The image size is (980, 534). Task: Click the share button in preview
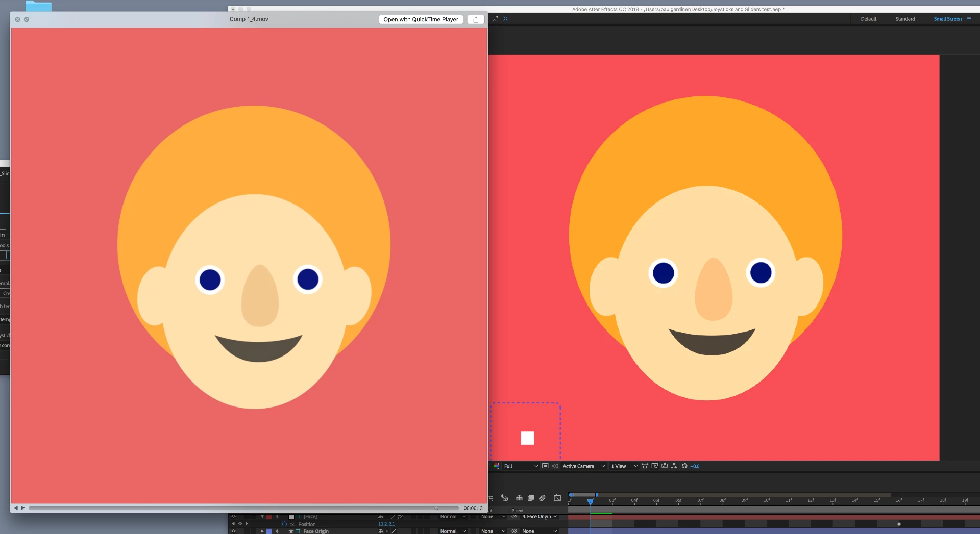(476, 19)
